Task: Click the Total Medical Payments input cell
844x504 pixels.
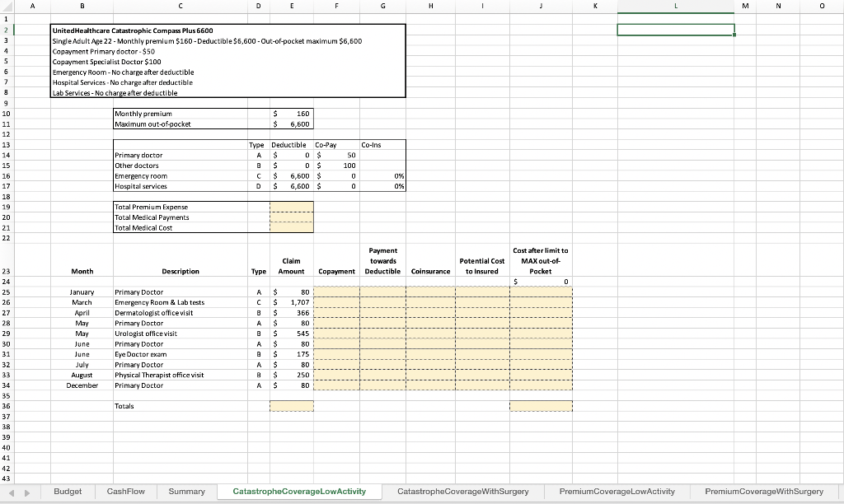Action: [x=291, y=217]
